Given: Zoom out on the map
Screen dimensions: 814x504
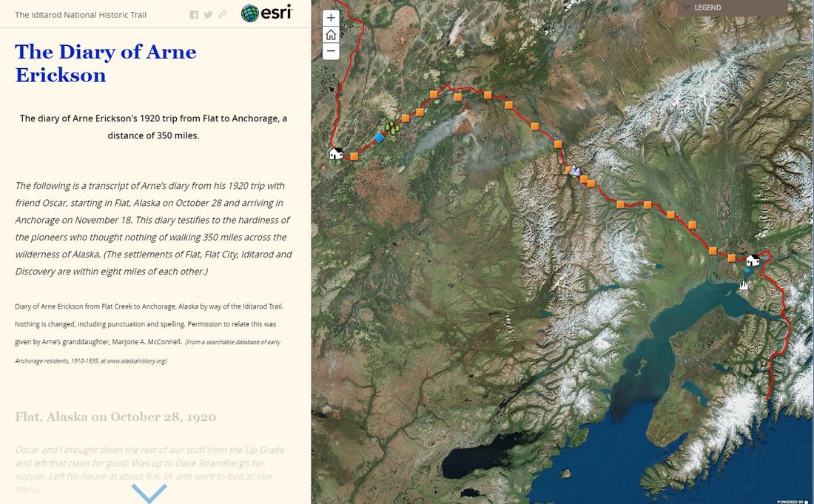Looking at the screenshot, I should point(331,51).
